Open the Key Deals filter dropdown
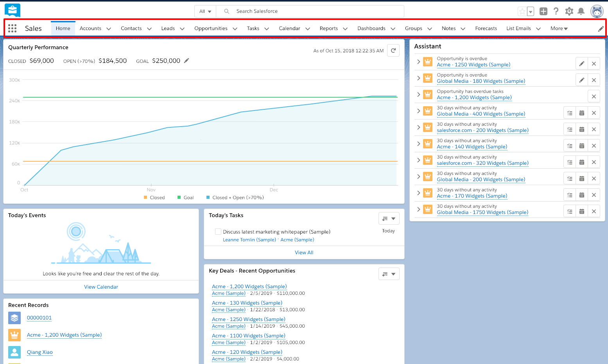 click(x=389, y=274)
